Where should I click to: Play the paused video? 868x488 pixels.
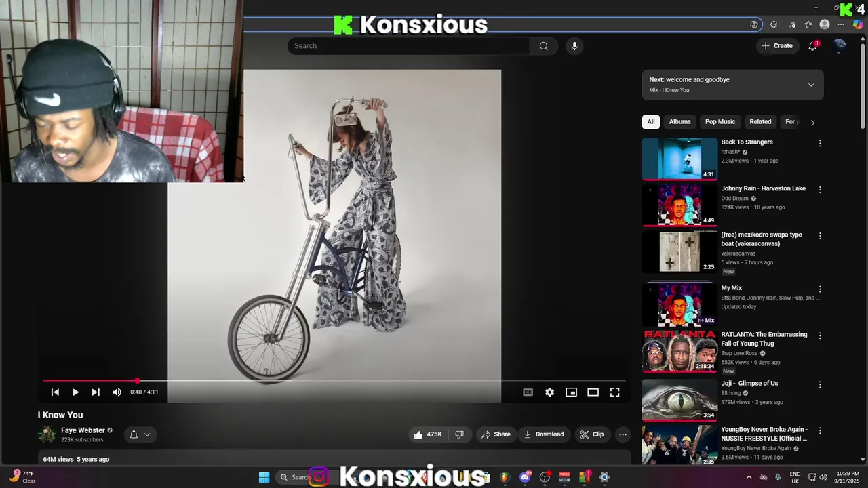[75, 392]
